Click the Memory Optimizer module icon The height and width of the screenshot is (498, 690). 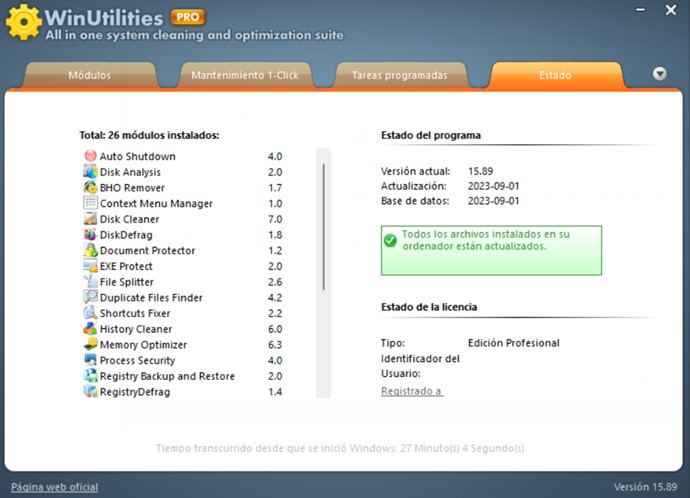[x=90, y=344]
